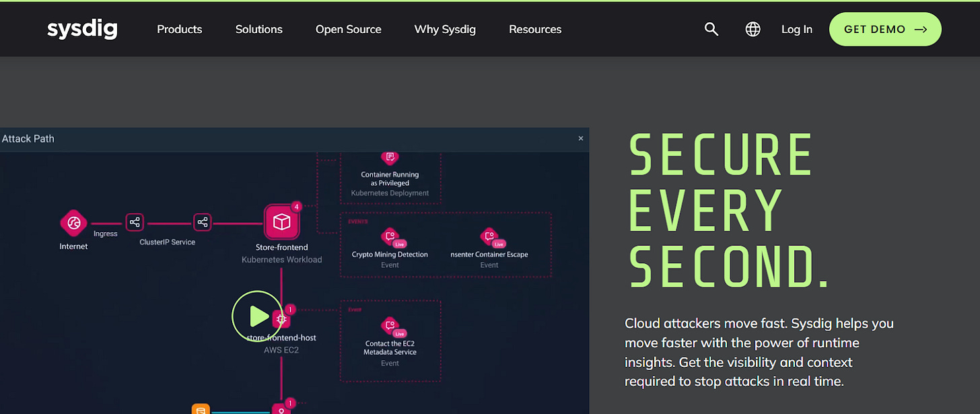
Task: Open the Crypto Mining Detection event icon
Action: pos(390,236)
